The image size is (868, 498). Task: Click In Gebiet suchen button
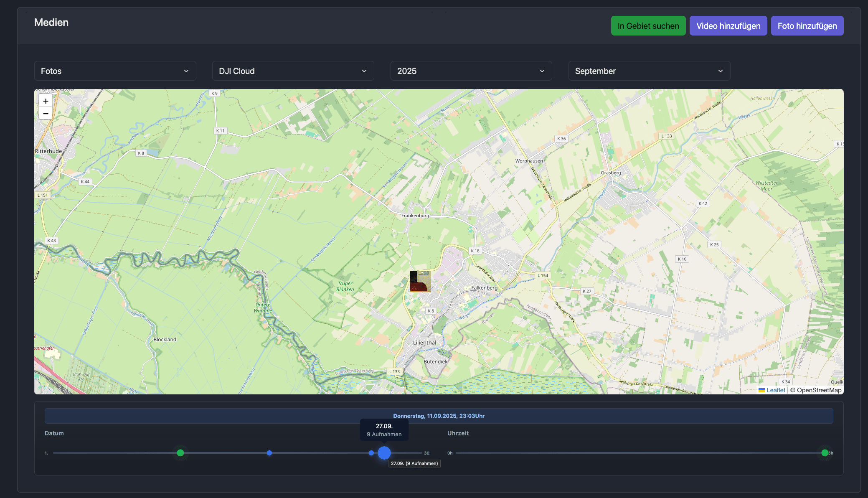648,26
